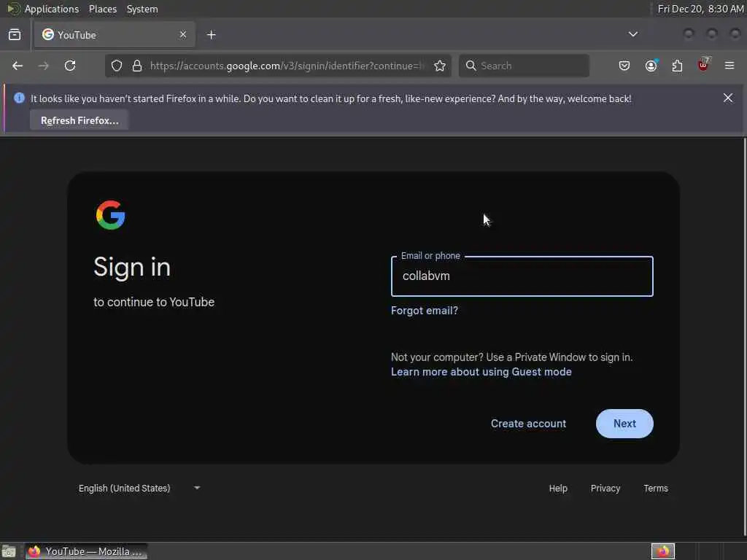This screenshot has width=747, height=560.
Task: Open the Extensions puzzle icon
Action: (x=677, y=66)
